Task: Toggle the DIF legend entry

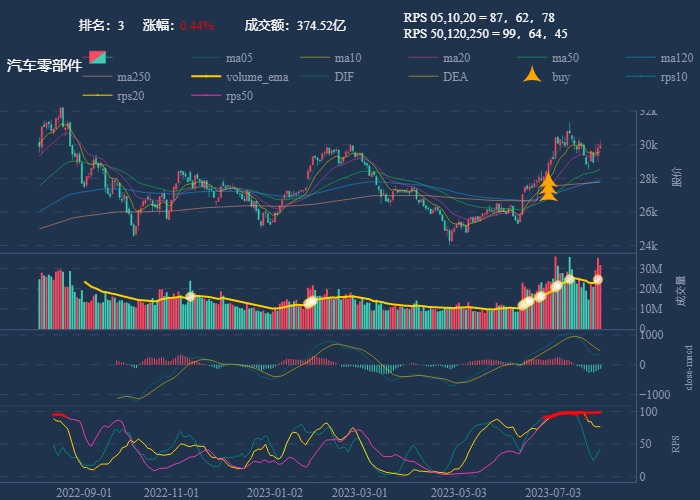Action: [x=328, y=77]
